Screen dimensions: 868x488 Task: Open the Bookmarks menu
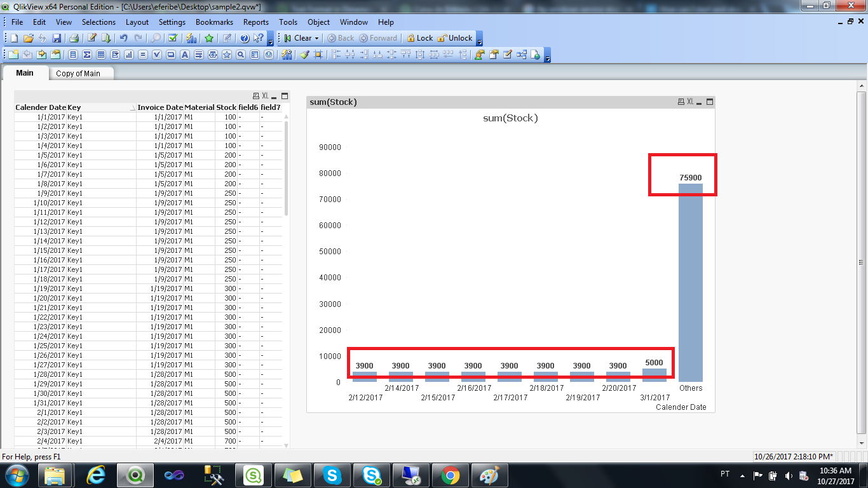click(x=214, y=22)
